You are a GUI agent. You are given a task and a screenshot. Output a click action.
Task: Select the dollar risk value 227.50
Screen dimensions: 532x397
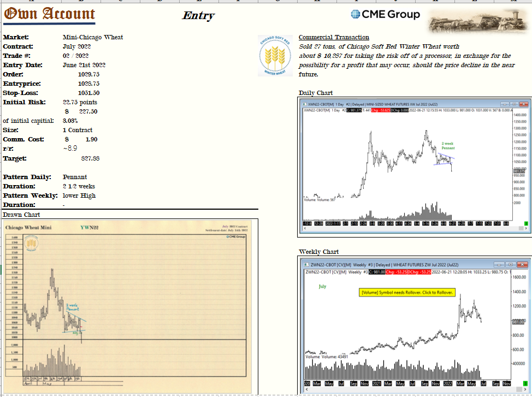click(x=88, y=111)
